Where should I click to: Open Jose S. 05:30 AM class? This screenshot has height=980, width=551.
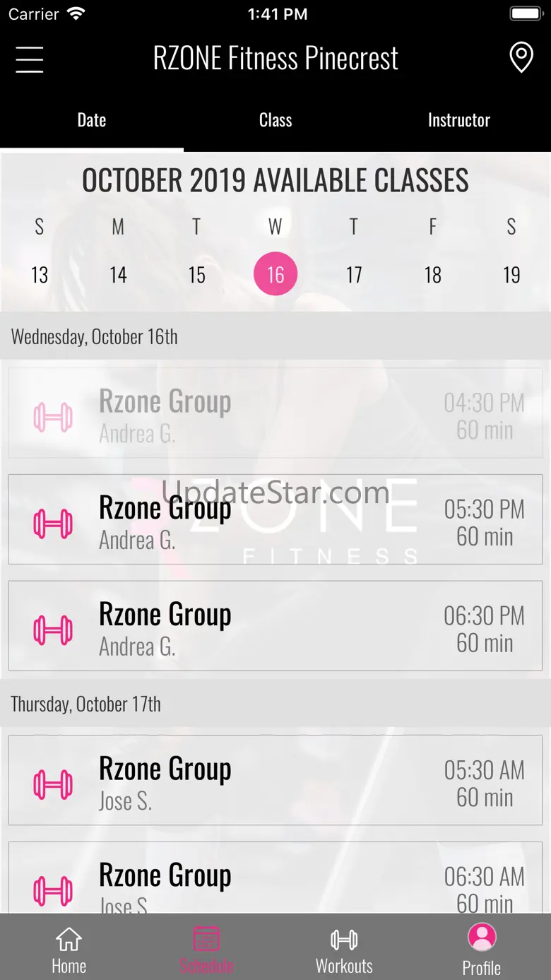[275, 780]
